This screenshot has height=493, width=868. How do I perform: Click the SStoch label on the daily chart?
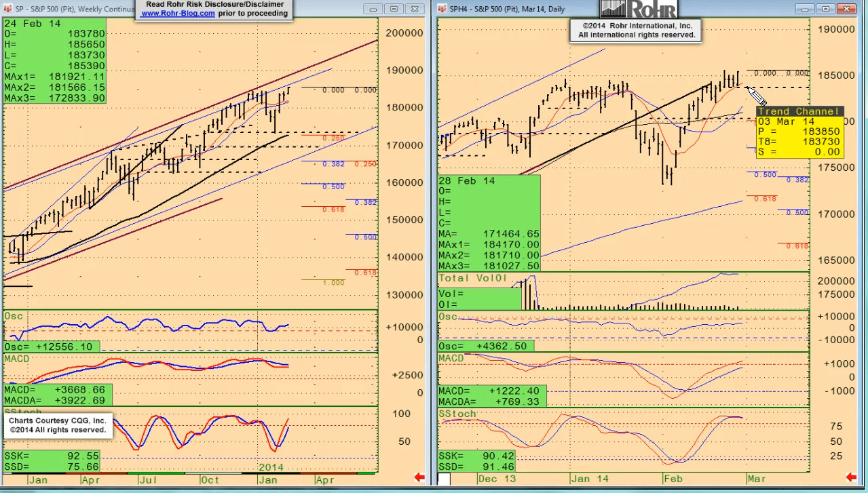pos(457,414)
